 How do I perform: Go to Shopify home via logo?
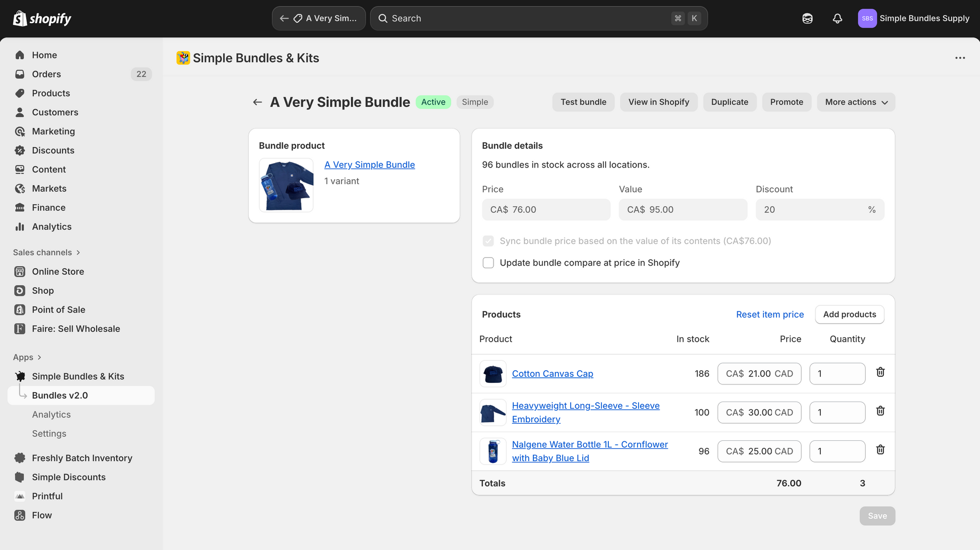click(x=42, y=19)
